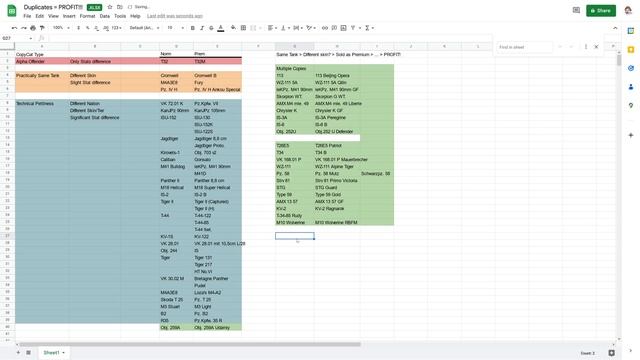Open text rotation options
640x360 pixels.
(311, 28)
